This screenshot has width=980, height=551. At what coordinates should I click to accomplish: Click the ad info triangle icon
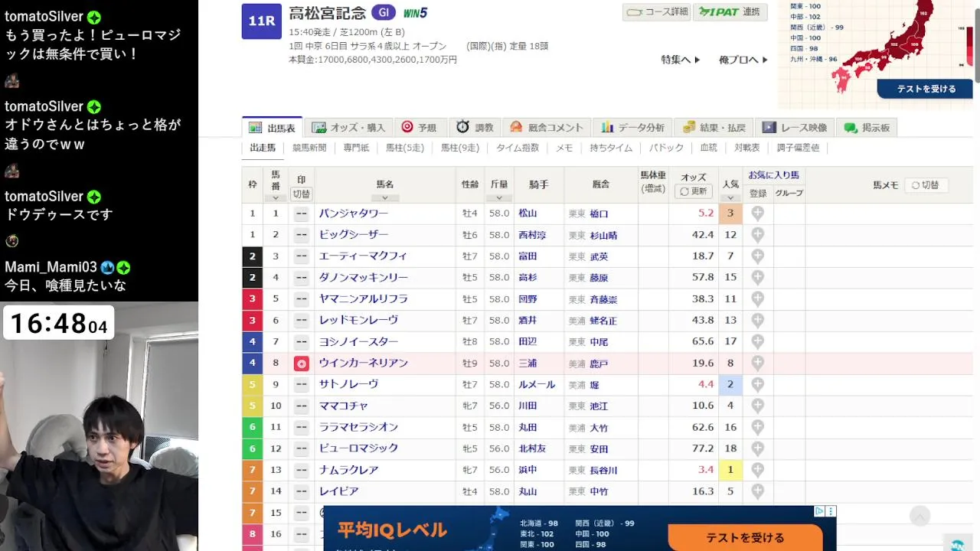point(818,511)
